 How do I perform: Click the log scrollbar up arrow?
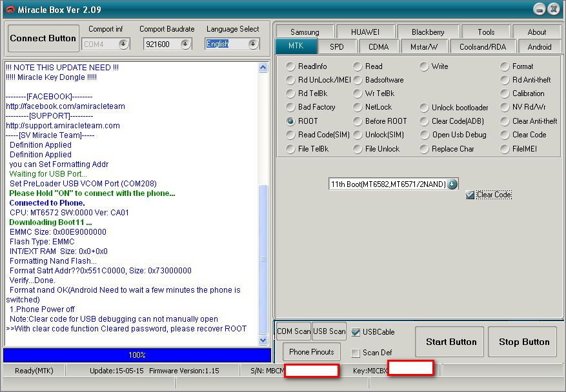(263, 68)
